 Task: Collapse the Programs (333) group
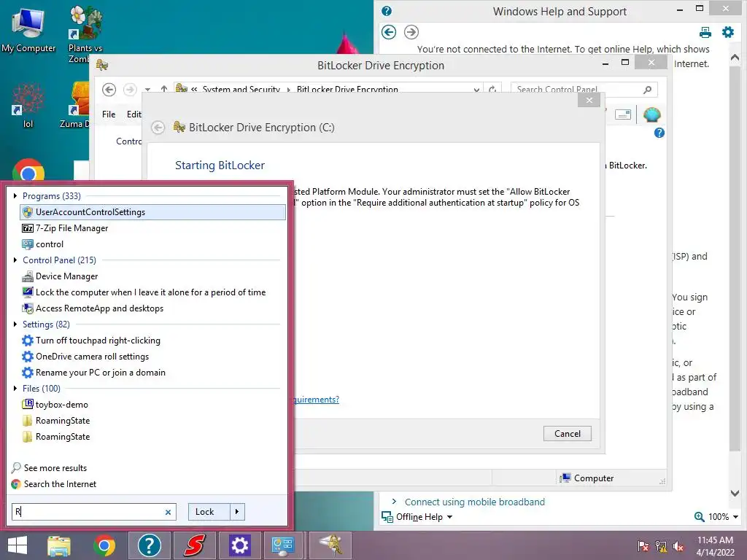click(x=15, y=195)
